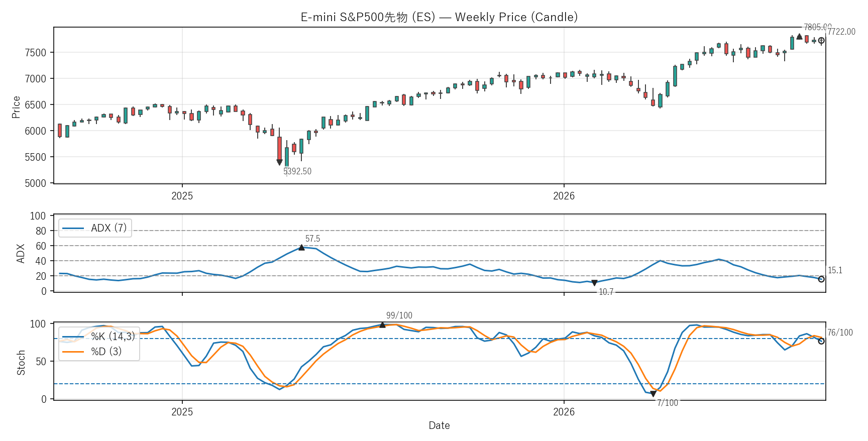The width and height of the screenshot is (868, 441).
Task: Select the ADX minimum triangle marker
Action: (594, 283)
